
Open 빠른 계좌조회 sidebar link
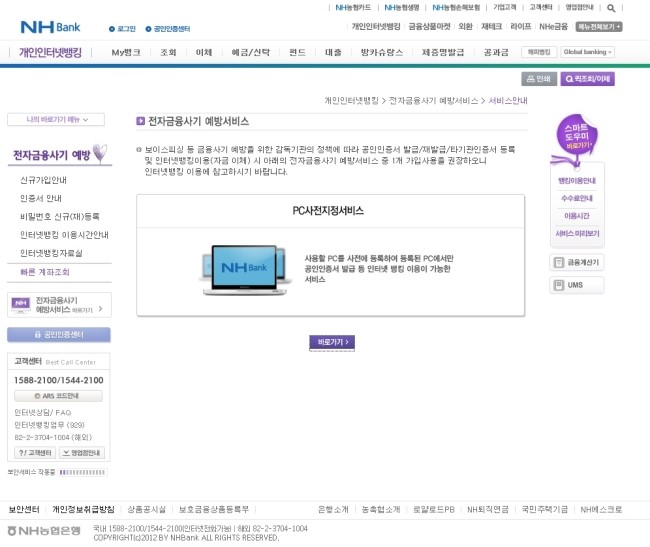pyautogui.click(x=45, y=272)
